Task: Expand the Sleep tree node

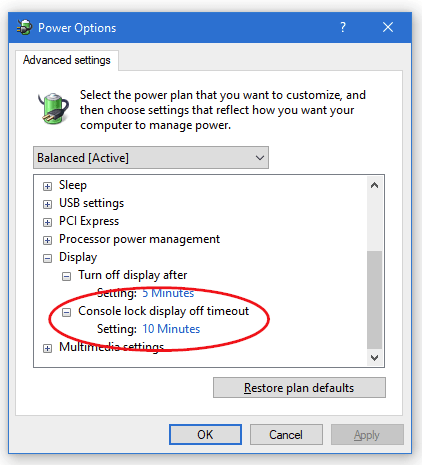Action: [47, 186]
